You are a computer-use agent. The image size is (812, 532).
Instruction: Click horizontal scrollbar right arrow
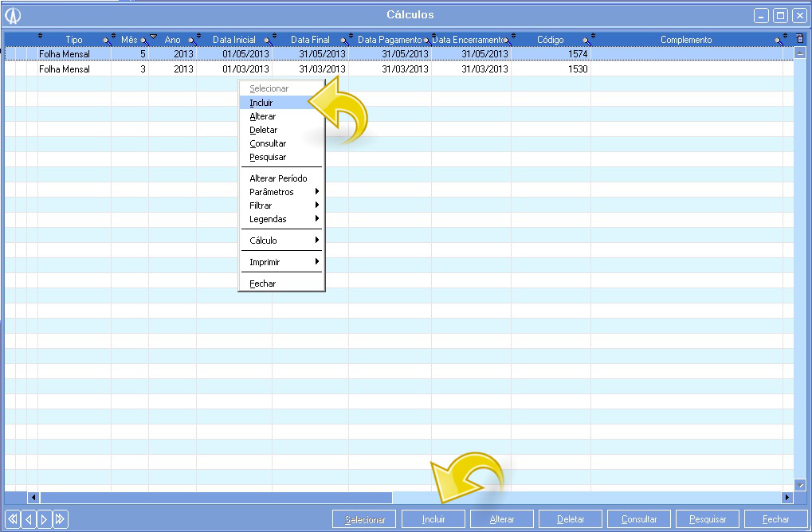coord(787,497)
